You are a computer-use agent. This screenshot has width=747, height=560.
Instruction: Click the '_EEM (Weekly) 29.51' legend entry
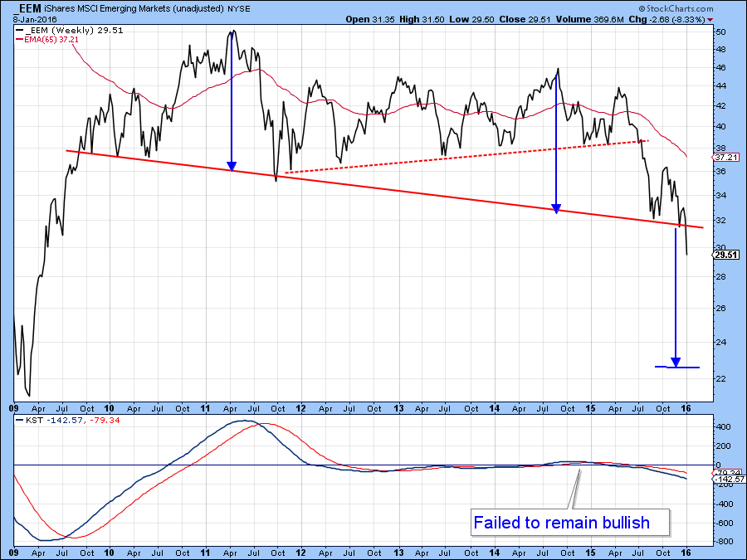(70, 30)
